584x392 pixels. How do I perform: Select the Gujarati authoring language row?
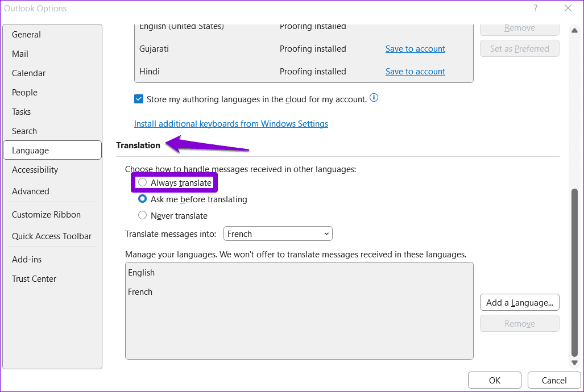point(304,49)
